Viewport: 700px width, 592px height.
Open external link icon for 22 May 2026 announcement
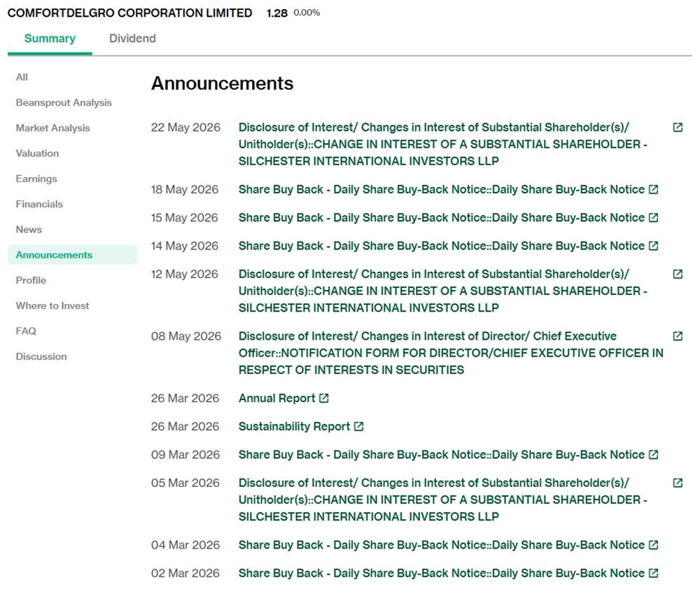[677, 128]
